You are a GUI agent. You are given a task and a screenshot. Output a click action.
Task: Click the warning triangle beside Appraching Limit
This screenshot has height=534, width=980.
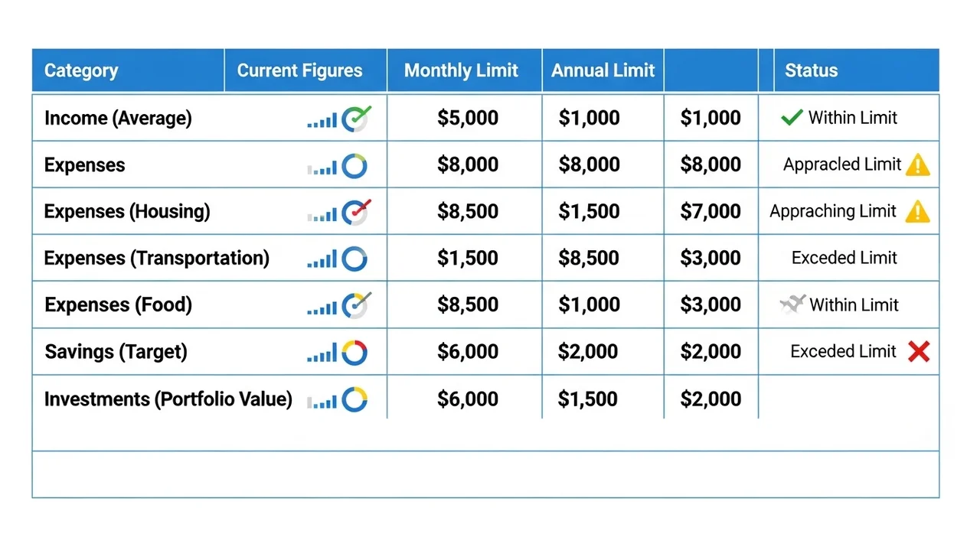tap(917, 212)
